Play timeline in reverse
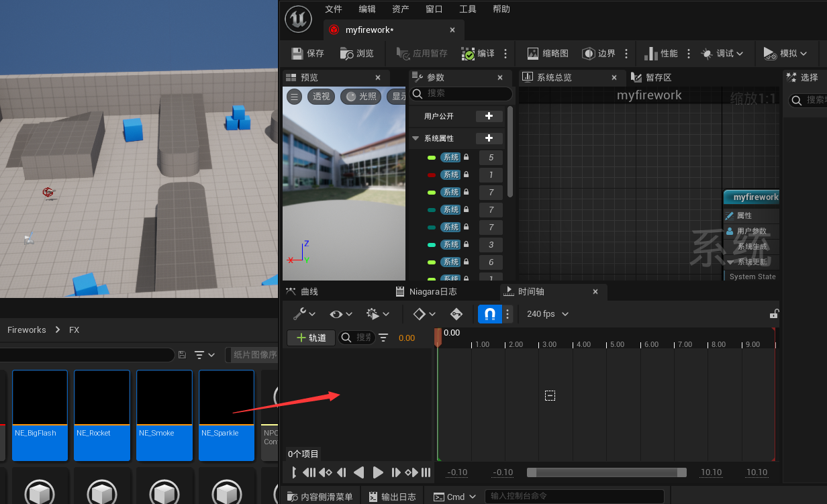827x504 pixels. tap(359, 472)
